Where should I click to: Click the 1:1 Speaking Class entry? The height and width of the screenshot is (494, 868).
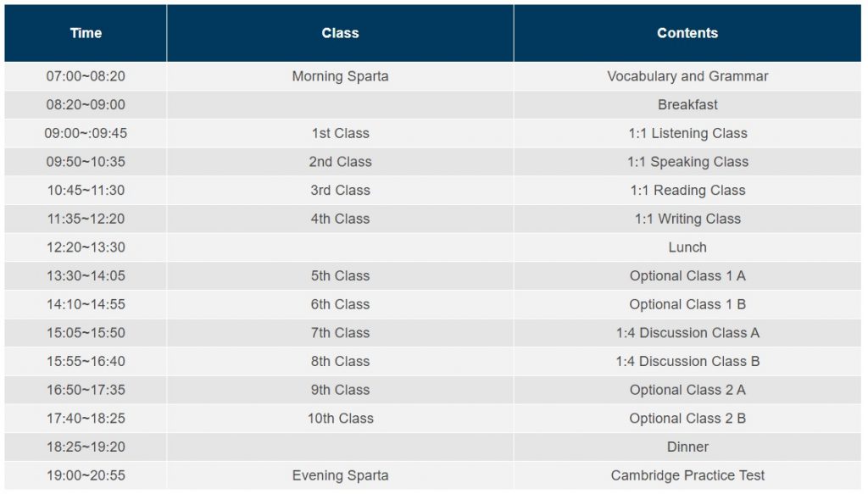pyautogui.click(x=687, y=162)
